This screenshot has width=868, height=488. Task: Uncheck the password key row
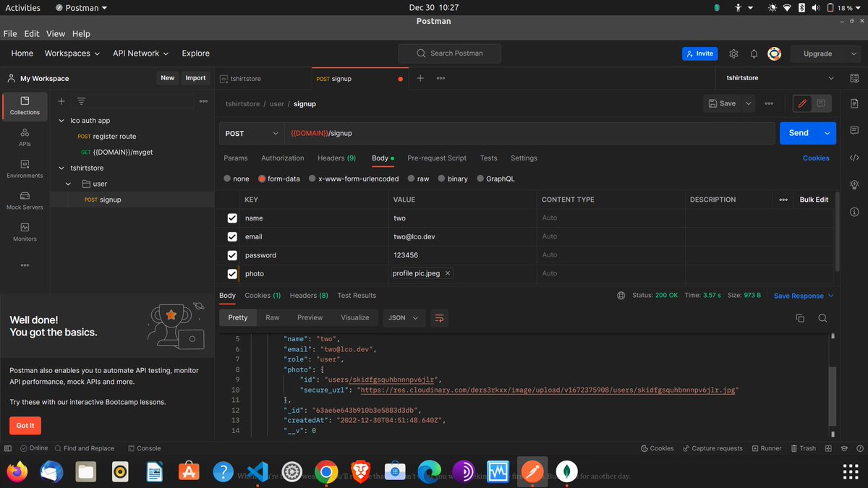pyautogui.click(x=232, y=255)
